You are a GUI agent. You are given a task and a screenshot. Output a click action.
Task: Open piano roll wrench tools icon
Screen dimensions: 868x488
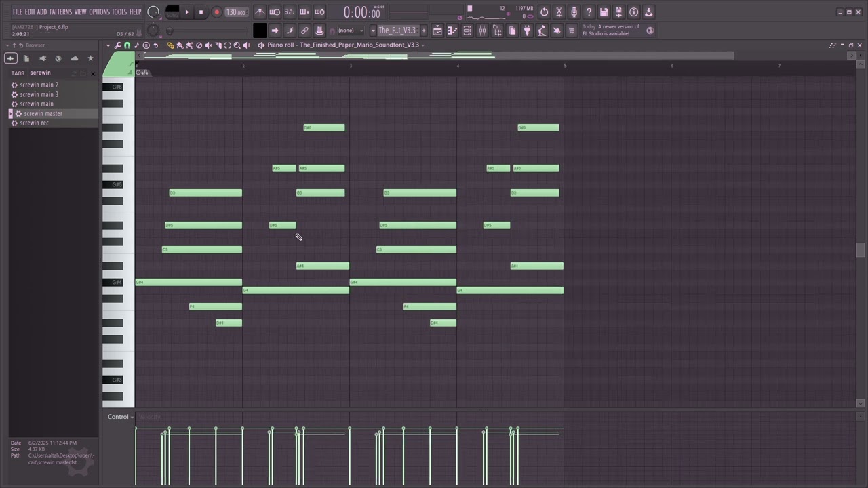coord(118,45)
